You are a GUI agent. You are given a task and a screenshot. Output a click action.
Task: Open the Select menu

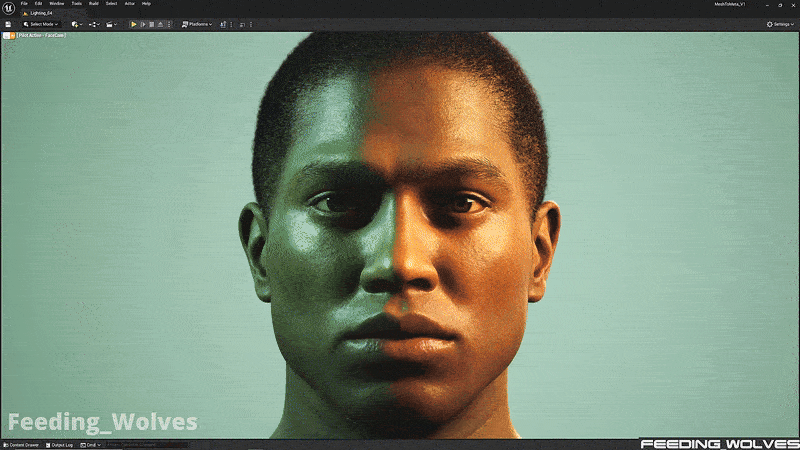click(111, 4)
